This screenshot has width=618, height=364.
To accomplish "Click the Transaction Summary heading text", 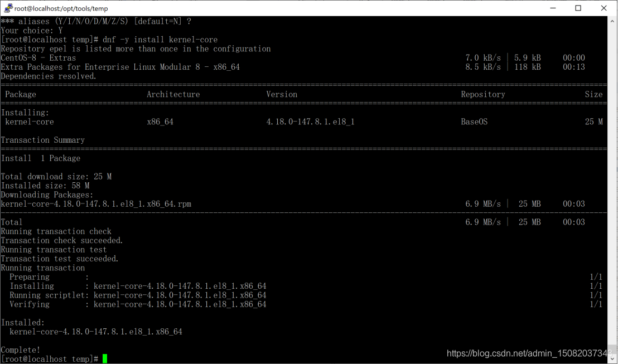I will point(44,140).
